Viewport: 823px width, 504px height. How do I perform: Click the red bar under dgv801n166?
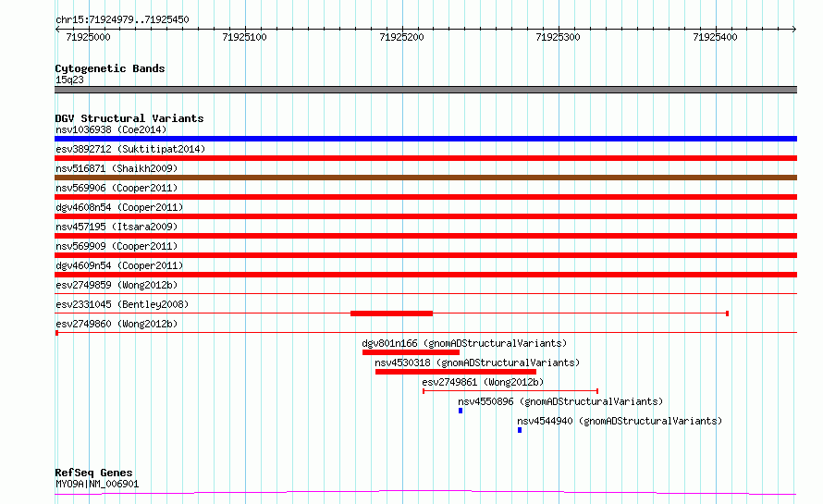click(411, 352)
